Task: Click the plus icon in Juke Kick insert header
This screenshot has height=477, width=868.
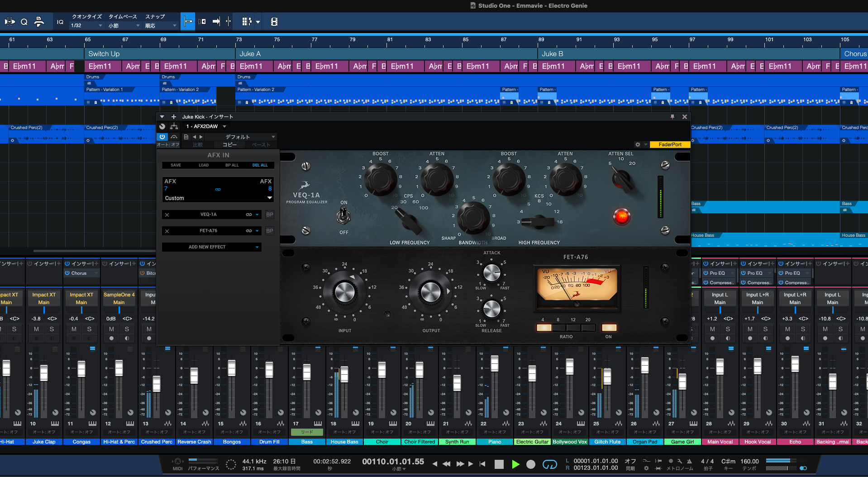Action: click(174, 117)
